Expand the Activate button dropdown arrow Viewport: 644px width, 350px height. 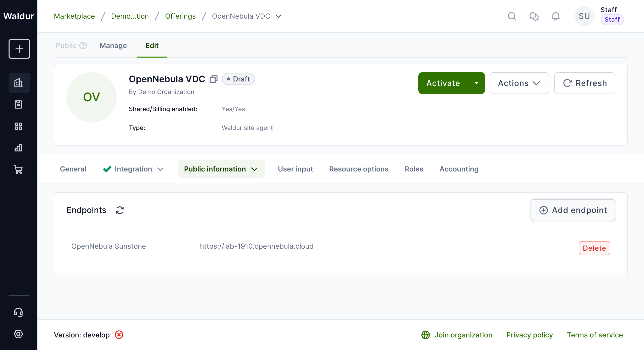tap(476, 83)
